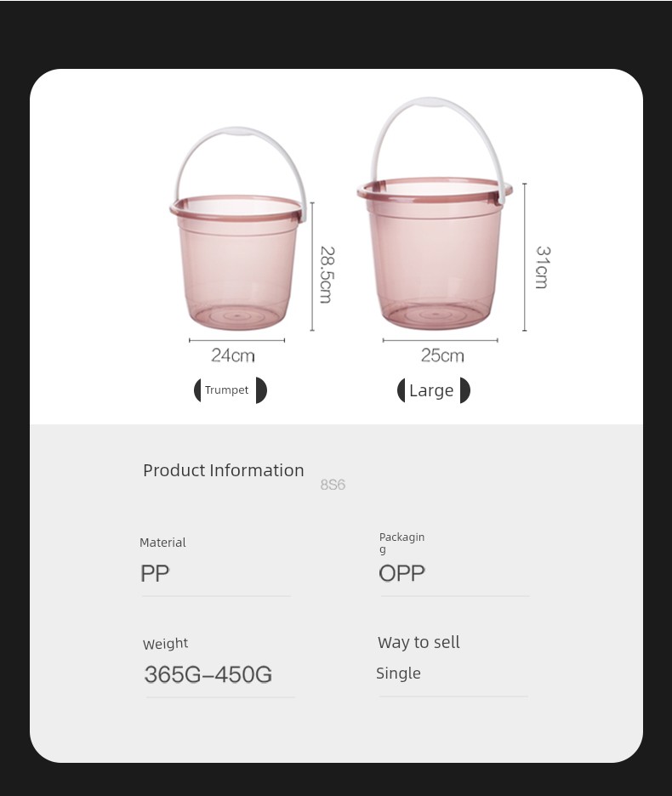Click the 28.5cm height measurement

click(x=327, y=274)
